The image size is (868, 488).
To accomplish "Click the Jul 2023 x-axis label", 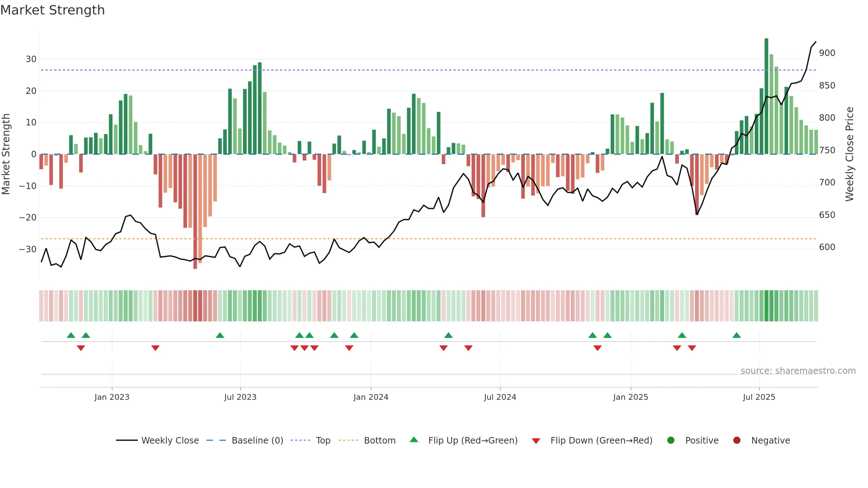I will 240,397.
